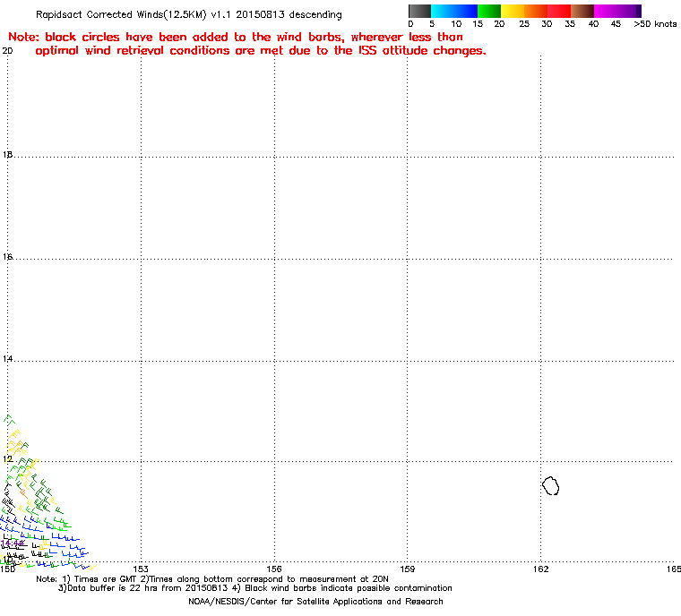The height and width of the screenshot is (616, 681).
Task: Click the "159" longitude axis label
Action: (x=407, y=569)
